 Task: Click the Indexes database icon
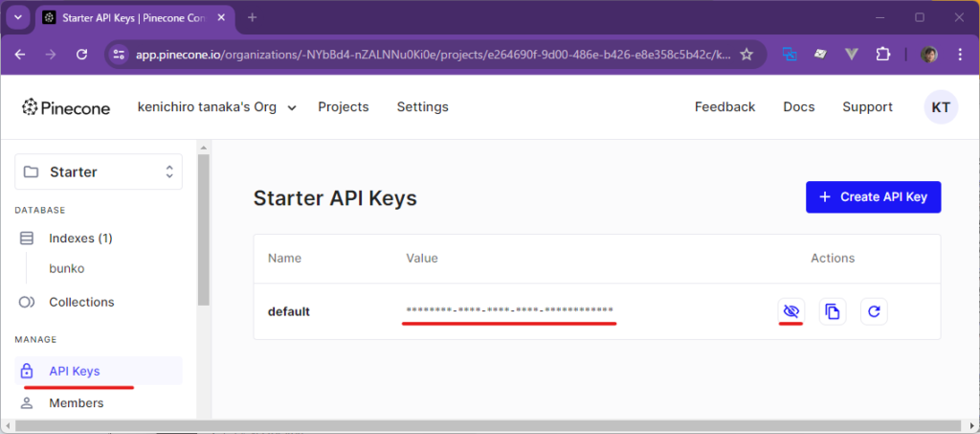(26, 239)
